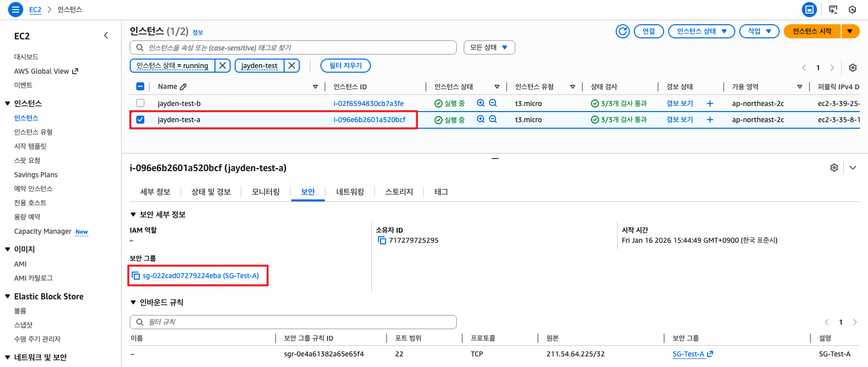The height and width of the screenshot is (367, 868).
Task: Remove the running state filter chip
Action: 223,66
